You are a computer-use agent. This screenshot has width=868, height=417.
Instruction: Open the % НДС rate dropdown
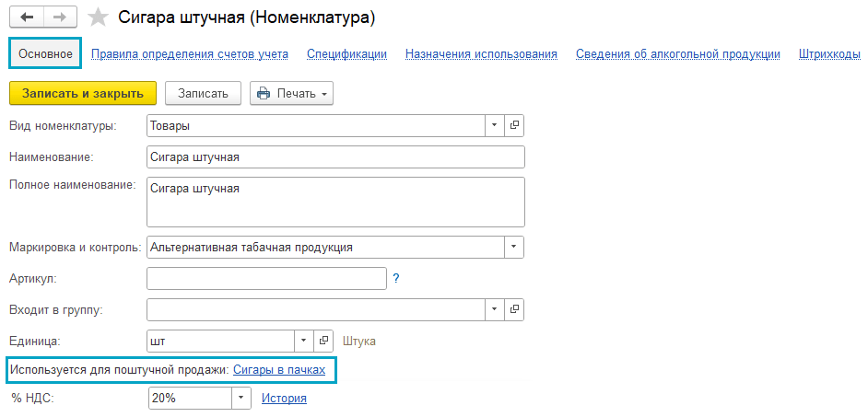click(240, 398)
